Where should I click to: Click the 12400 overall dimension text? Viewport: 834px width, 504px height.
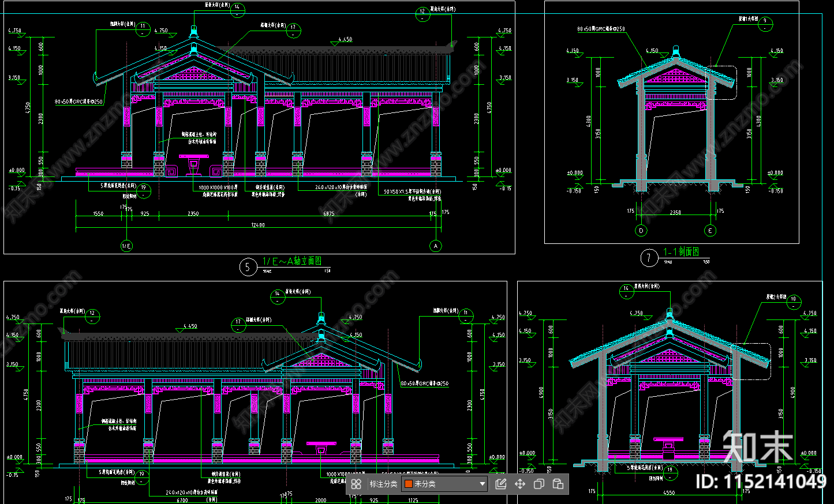click(258, 225)
